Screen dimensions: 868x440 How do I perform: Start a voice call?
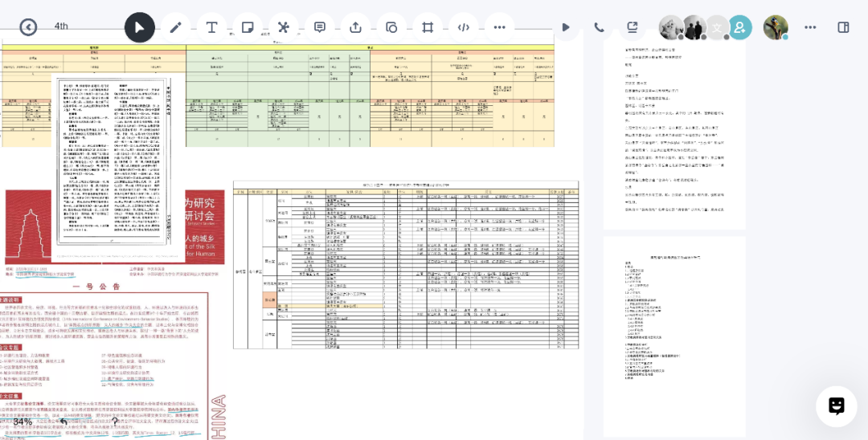click(599, 27)
